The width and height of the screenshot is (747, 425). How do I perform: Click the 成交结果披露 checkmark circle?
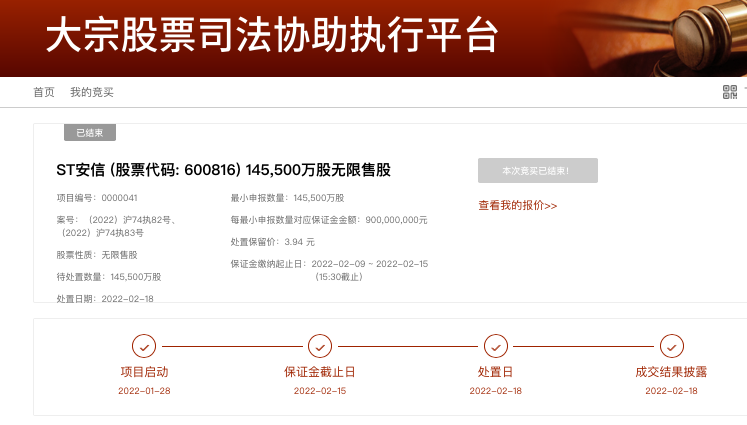point(671,346)
